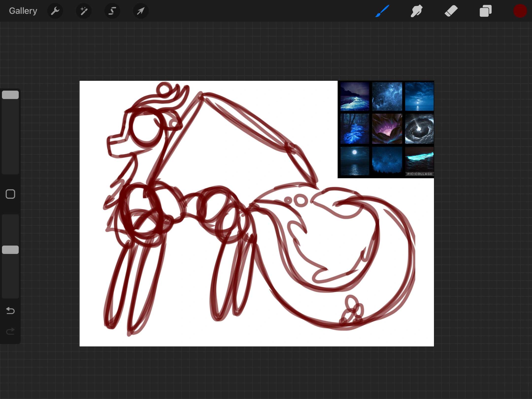Undo the last stroke
The width and height of the screenshot is (532, 399).
(x=10, y=311)
